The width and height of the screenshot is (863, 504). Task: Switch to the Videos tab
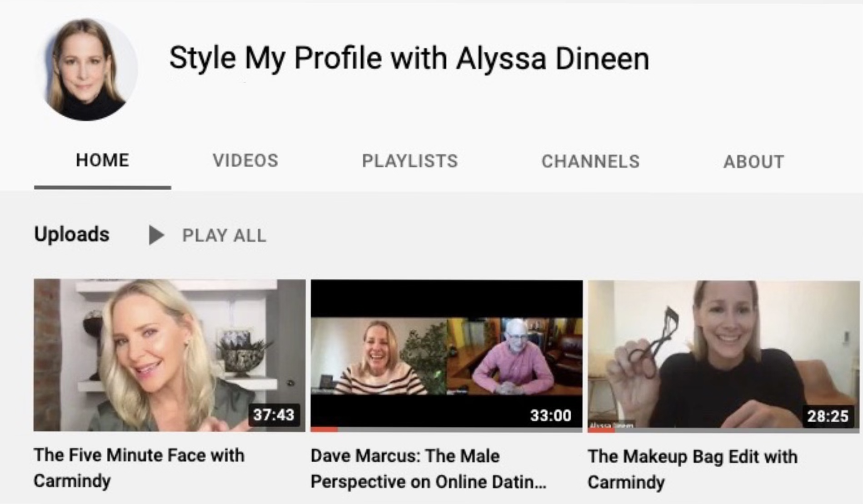tap(245, 161)
